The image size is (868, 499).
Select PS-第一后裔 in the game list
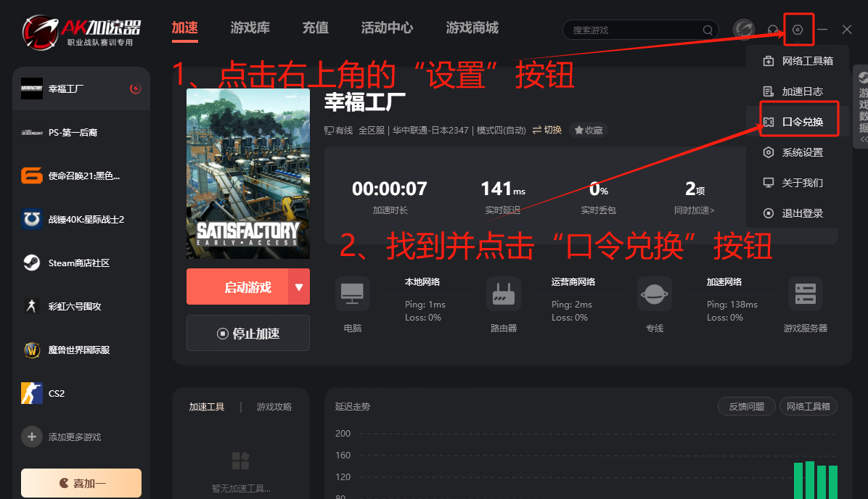pos(81,132)
